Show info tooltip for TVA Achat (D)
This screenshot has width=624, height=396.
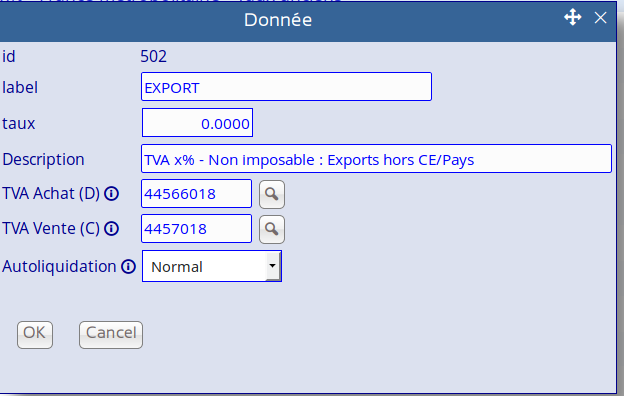(111, 194)
